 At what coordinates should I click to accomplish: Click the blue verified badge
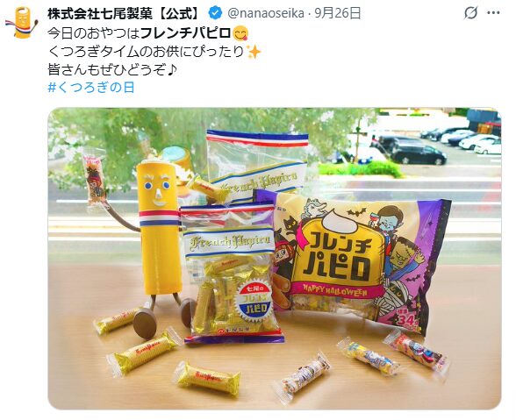(215, 13)
